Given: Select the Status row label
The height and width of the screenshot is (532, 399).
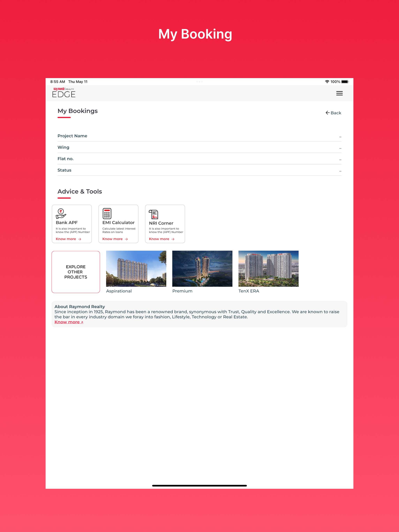Looking at the screenshot, I should pos(64,170).
